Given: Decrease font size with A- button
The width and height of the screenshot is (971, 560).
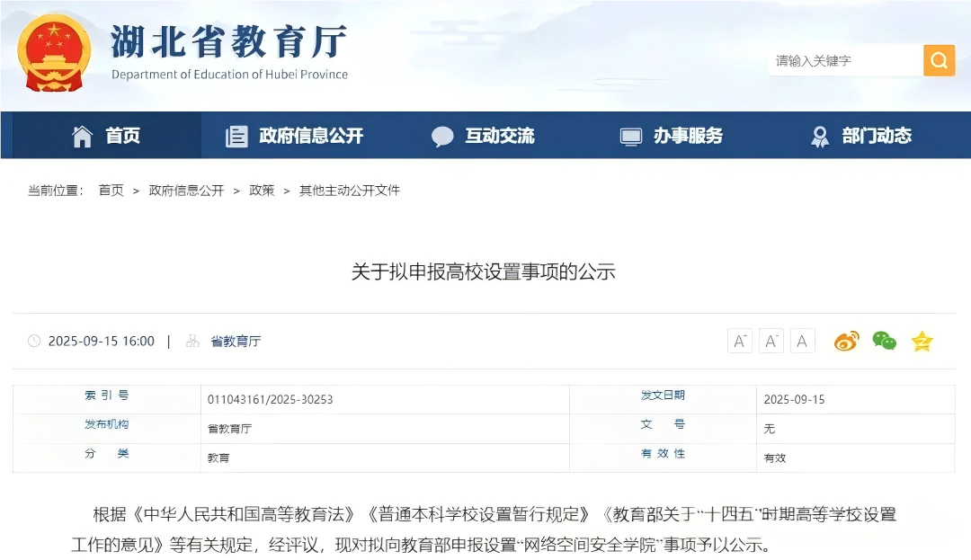Looking at the screenshot, I should coord(771,341).
